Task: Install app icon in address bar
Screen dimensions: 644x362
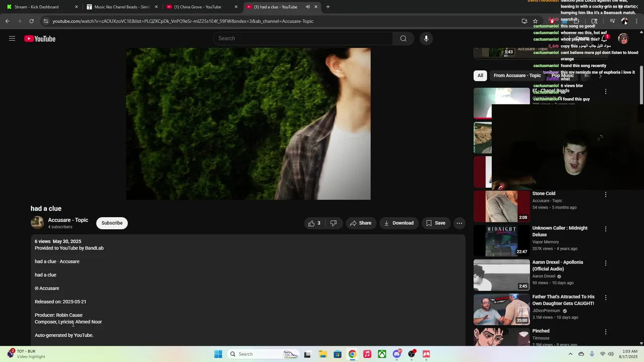Action: pos(524,21)
